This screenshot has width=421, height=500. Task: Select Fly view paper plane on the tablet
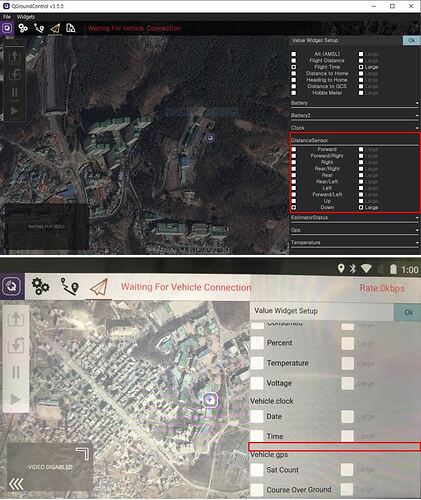pyautogui.click(x=99, y=287)
